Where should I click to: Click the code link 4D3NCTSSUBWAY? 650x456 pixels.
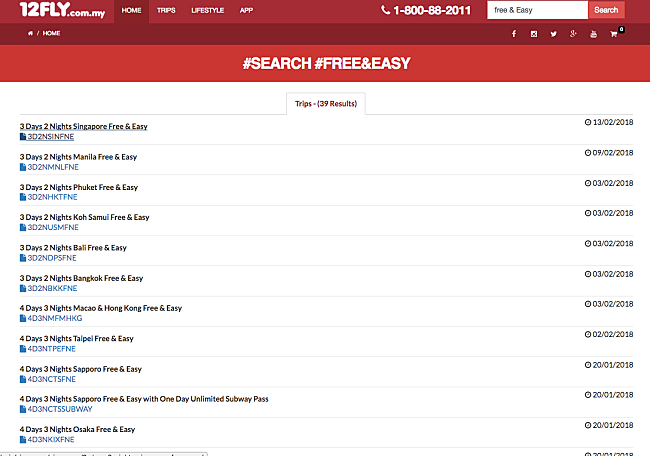point(60,409)
